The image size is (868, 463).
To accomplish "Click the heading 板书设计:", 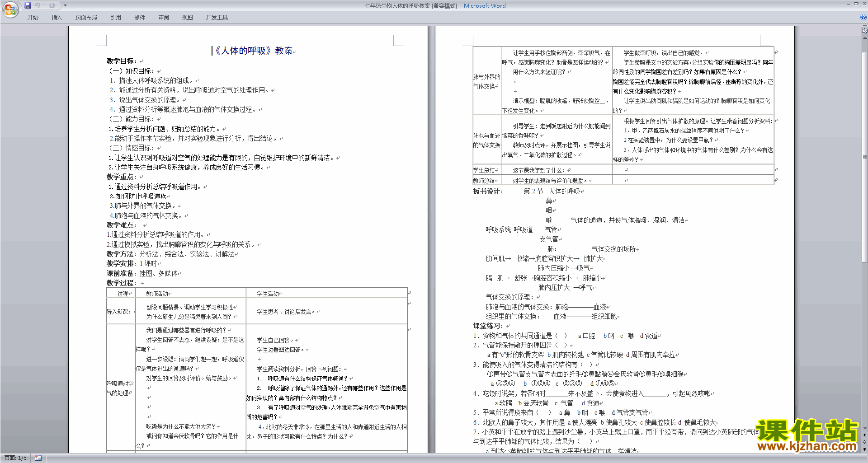I will pos(488,191).
